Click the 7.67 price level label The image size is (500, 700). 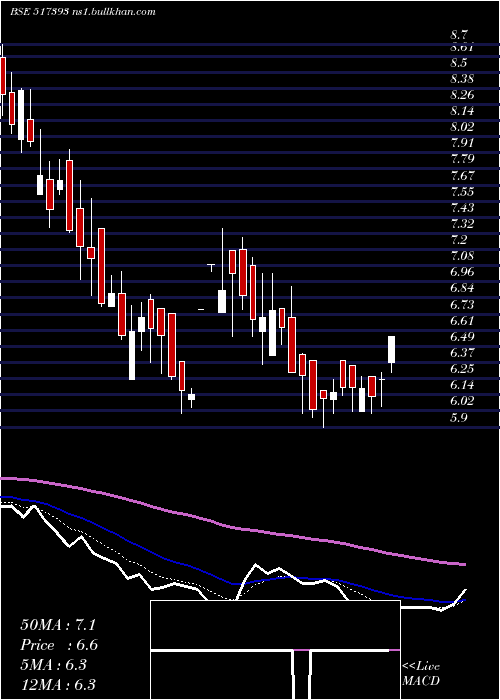click(x=462, y=175)
